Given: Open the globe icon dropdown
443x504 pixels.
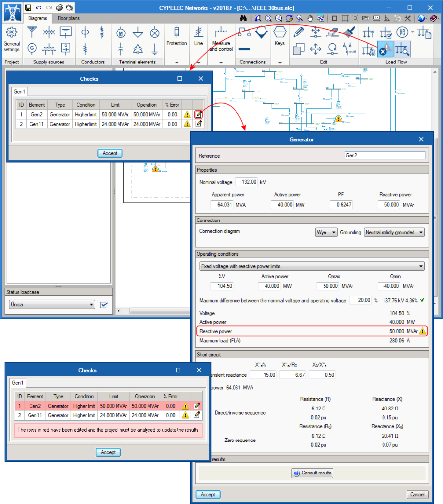Looking at the screenshot, I should tap(427, 18).
